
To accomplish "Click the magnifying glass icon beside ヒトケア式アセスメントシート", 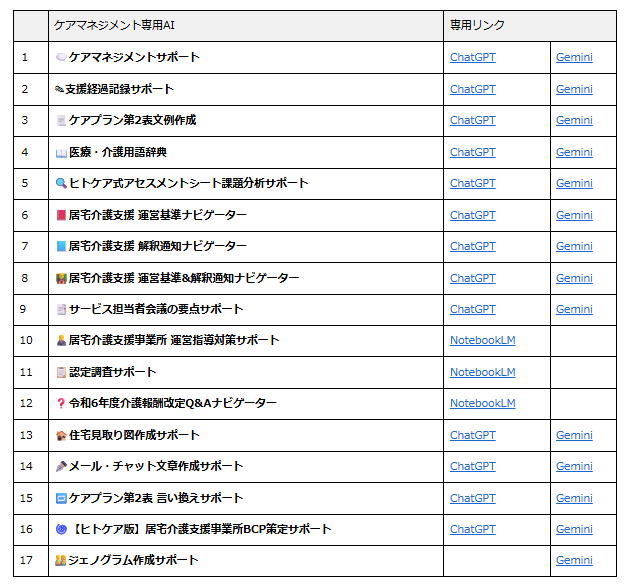I will [x=61, y=184].
